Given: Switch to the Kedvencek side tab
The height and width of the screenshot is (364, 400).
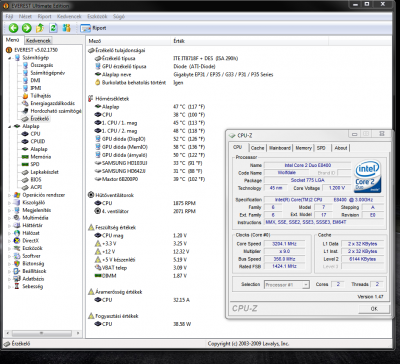Looking at the screenshot, I should [x=39, y=40].
